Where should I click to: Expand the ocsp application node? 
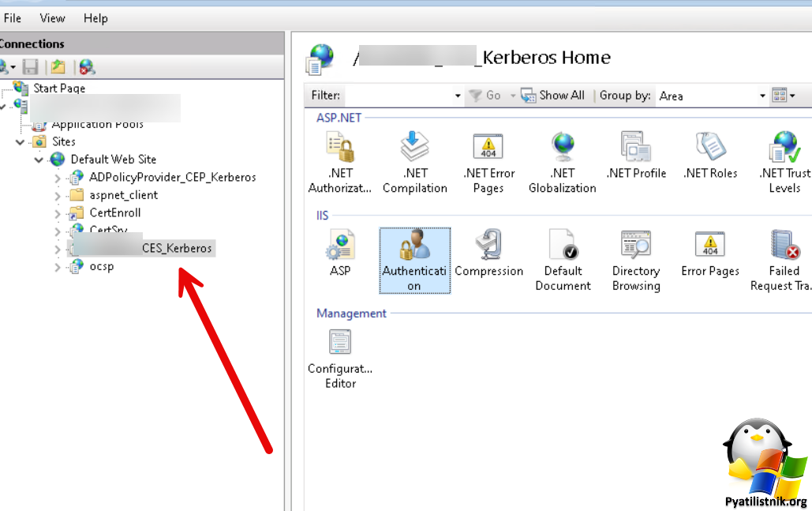[x=58, y=268]
